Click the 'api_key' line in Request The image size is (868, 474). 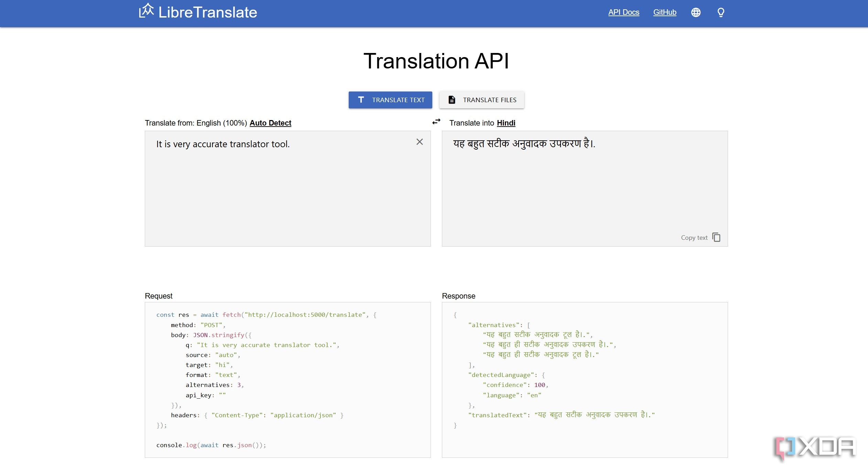206,395
